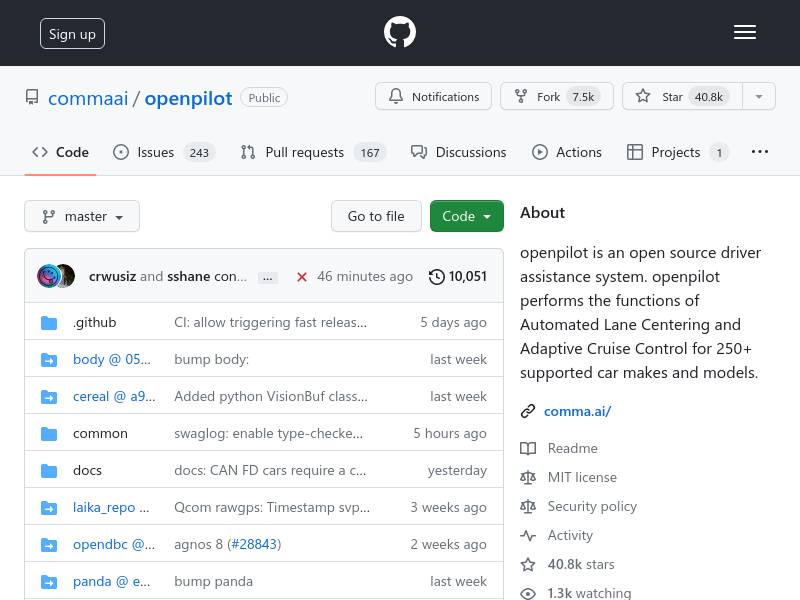The height and width of the screenshot is (600, 800).
Task: Open the body submodule link
Action: coord(112,359)
